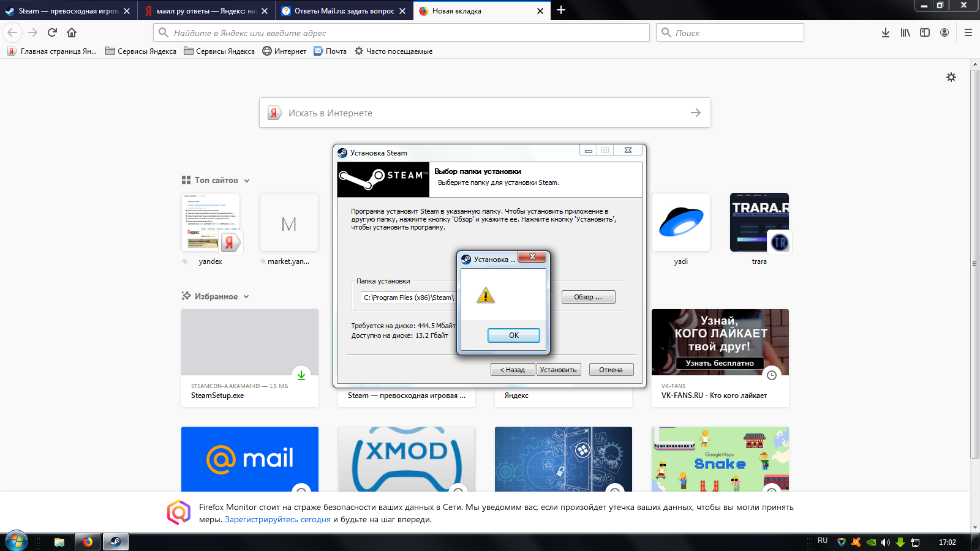Click the Windows Start button
This screenshot has height=551, width=980.
point(16,542)
